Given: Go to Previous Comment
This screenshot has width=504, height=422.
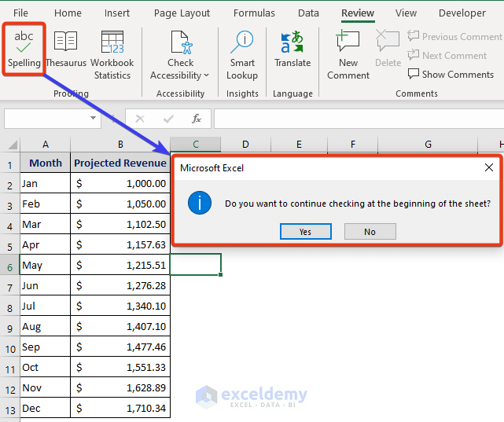Looking at the screenshot, I should 454,37.
